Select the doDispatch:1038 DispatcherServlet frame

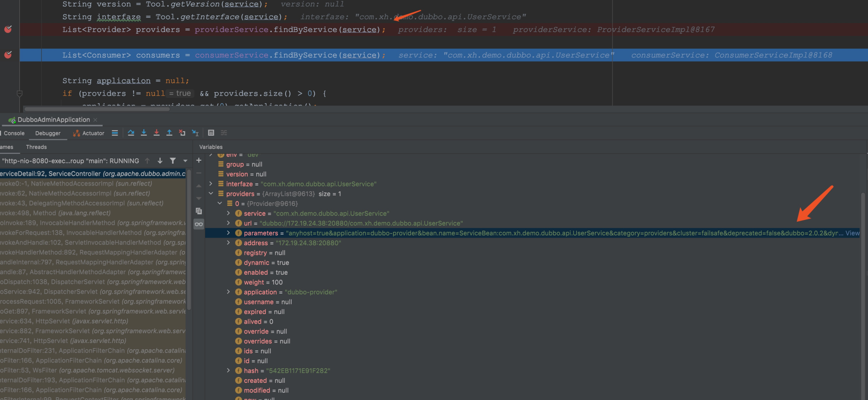[x=93, y=282]
